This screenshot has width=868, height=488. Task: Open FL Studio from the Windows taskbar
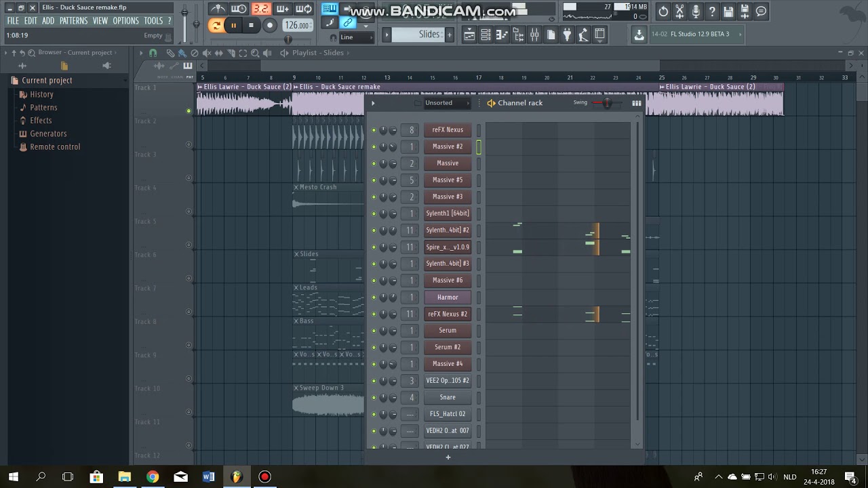pos(237,477)
